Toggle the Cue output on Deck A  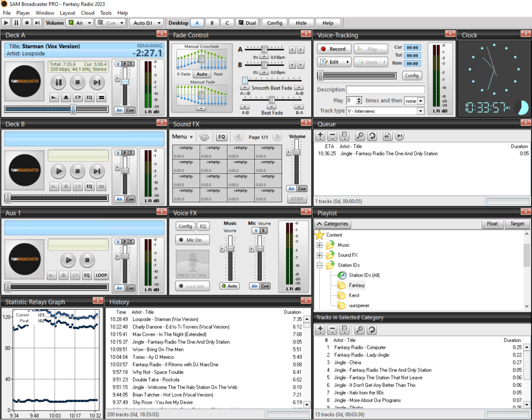tap(130, 110)
